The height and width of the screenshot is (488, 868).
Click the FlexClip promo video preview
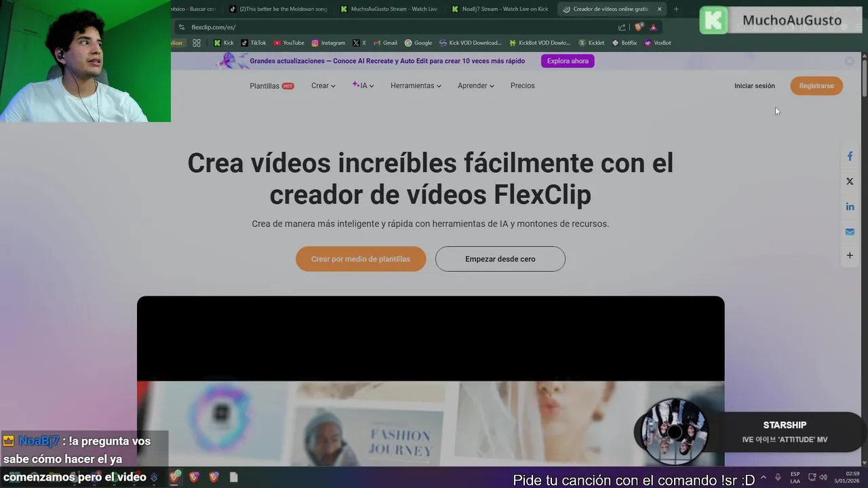click(431, 381)
